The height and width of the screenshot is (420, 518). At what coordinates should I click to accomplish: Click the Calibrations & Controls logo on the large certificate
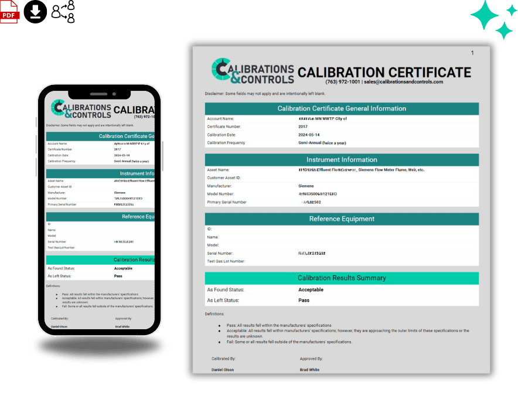coord(253,71)
